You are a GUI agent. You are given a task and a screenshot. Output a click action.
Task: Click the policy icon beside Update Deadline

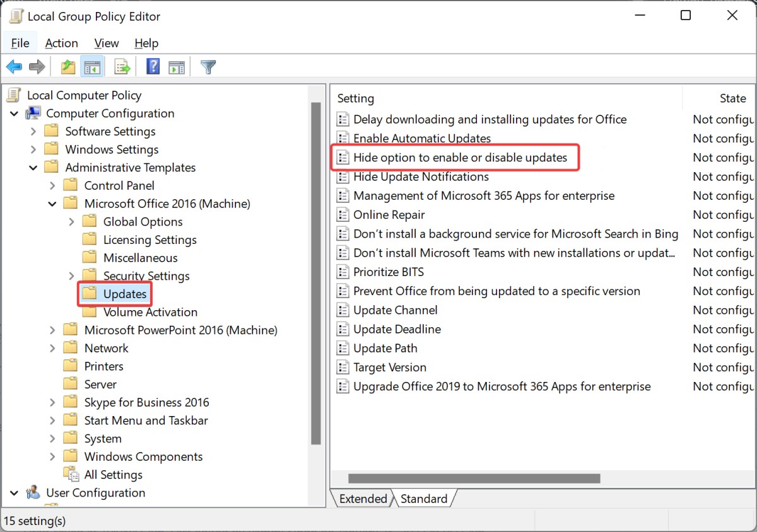point(343,329)
